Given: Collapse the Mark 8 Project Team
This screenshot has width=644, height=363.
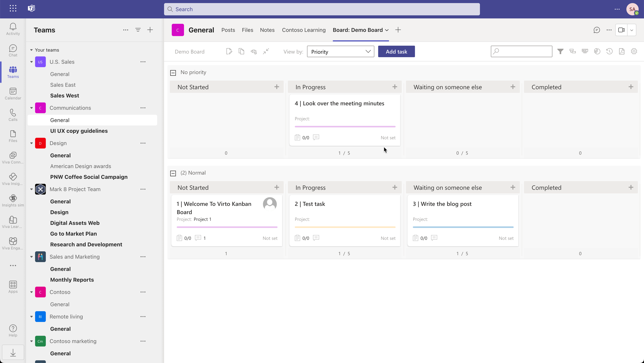Looking at the screenshot, I should coord(31,189).
